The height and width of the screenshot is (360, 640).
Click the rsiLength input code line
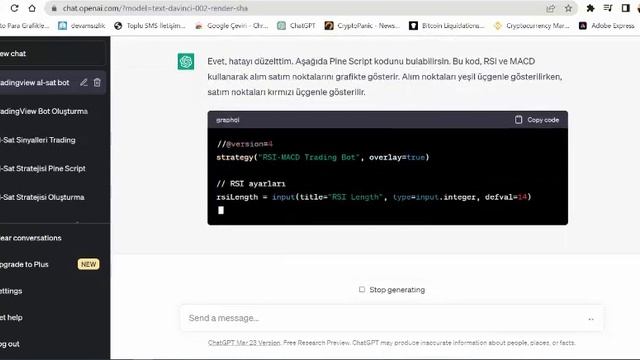pyautogui.click(x=374, y=197)
